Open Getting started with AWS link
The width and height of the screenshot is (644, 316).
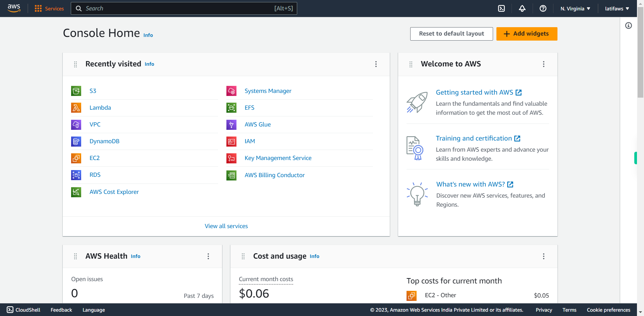click(479, 92)
